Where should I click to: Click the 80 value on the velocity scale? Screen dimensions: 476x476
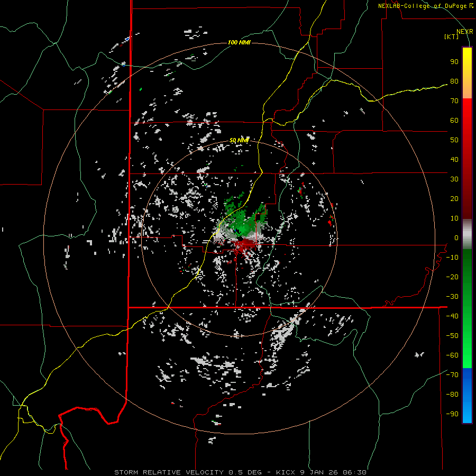tap(454, 81)
